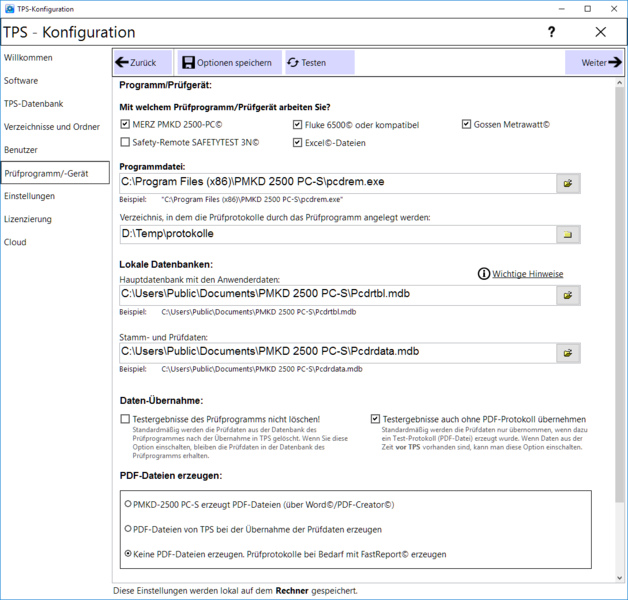
Task: Close the configuration with the large X icon
Action: (600, 32)
